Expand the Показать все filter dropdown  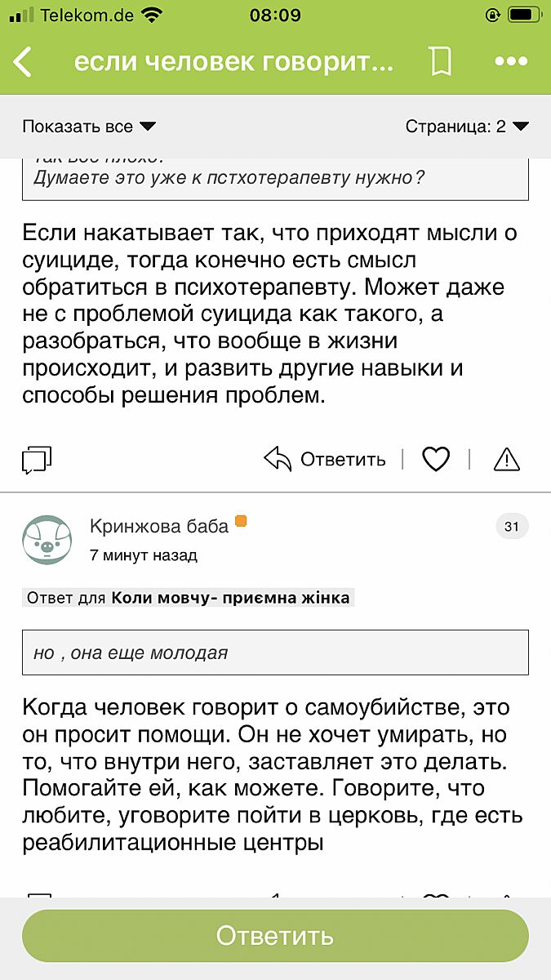pos(88,127)
